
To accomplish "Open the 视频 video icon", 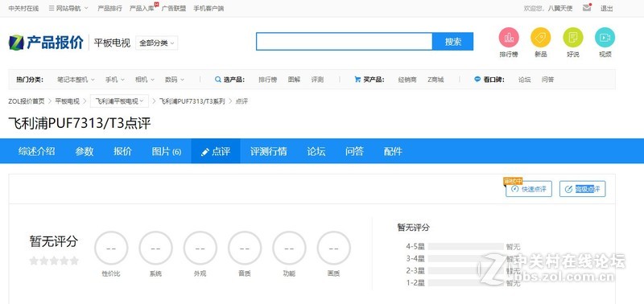I will 605,38.
